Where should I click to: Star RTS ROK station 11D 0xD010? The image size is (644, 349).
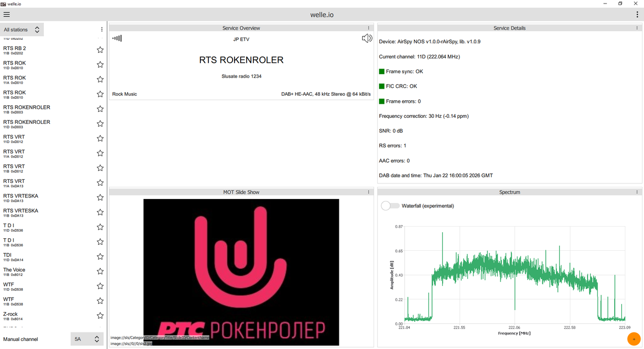(100, 64)
